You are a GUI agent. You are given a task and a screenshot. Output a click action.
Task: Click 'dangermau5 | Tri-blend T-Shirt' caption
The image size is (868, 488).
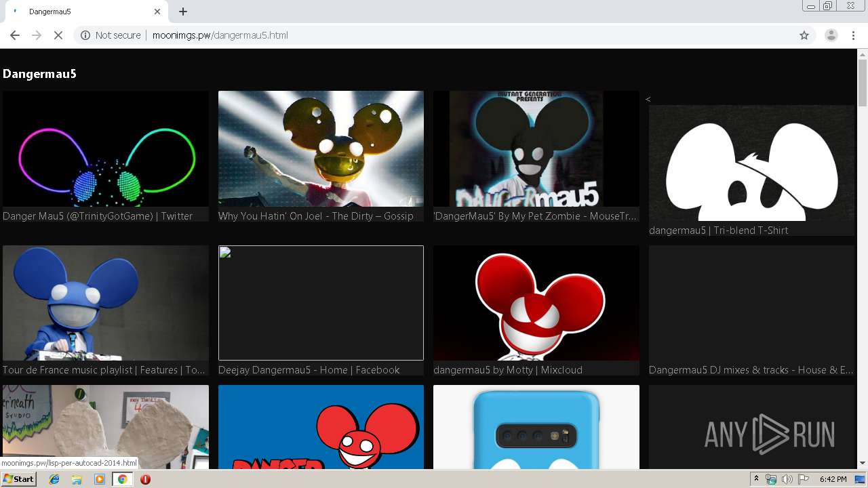point(718,230)
